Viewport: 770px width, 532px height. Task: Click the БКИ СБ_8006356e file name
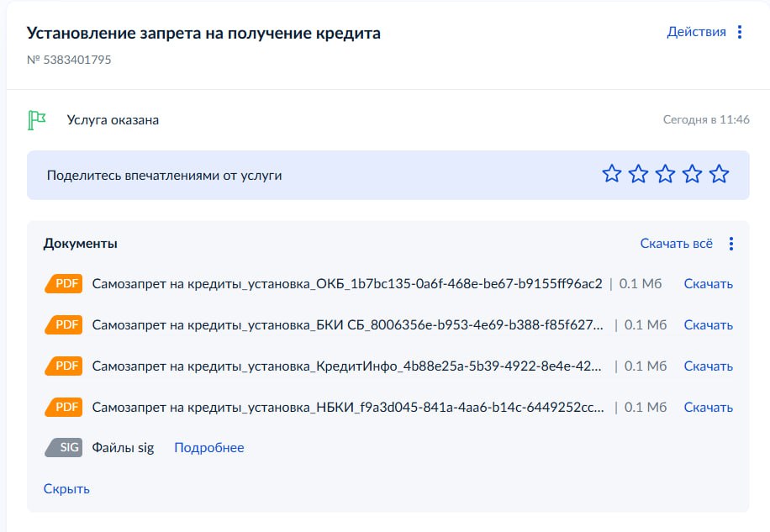point(348,325)
